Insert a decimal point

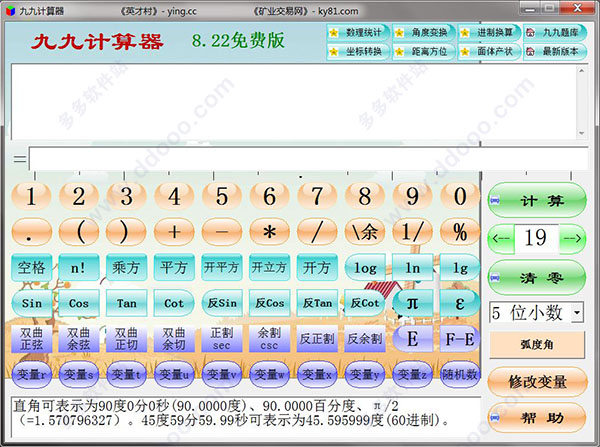click(31, 232)
